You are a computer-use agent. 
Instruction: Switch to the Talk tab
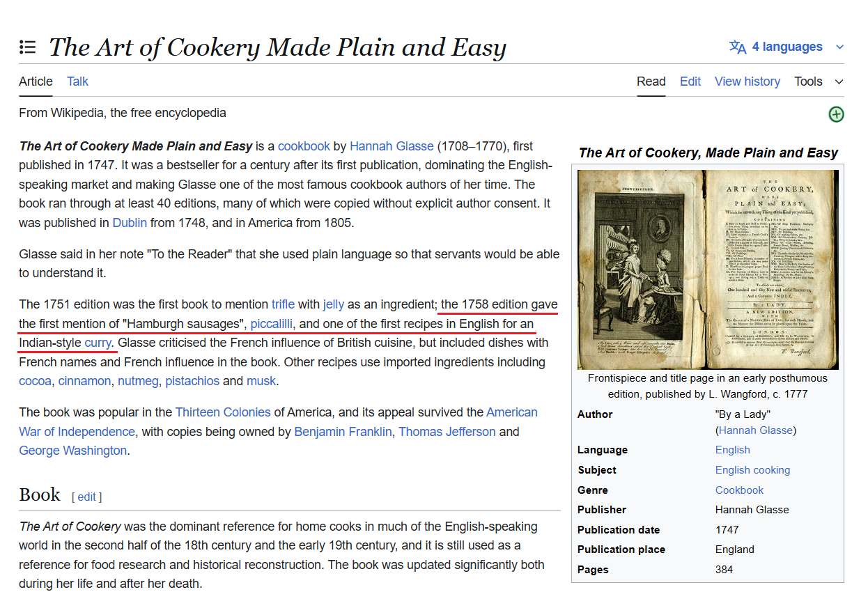coord(77,81)
